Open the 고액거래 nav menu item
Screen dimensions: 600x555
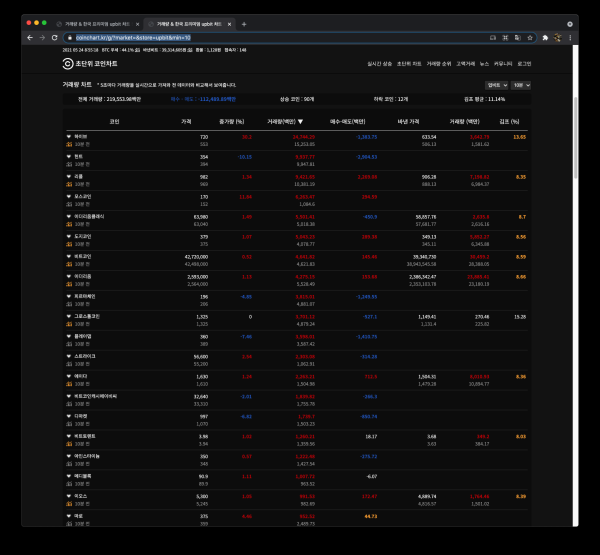[465, 64]
